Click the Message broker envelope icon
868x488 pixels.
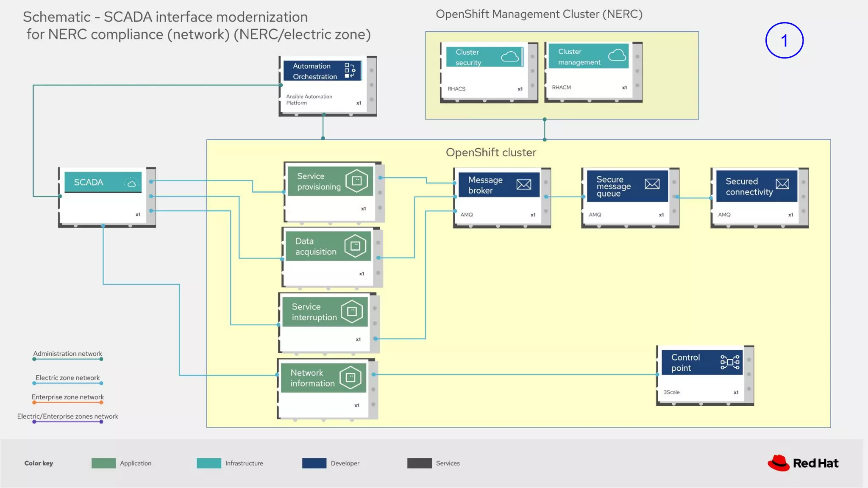coord(524,184)
